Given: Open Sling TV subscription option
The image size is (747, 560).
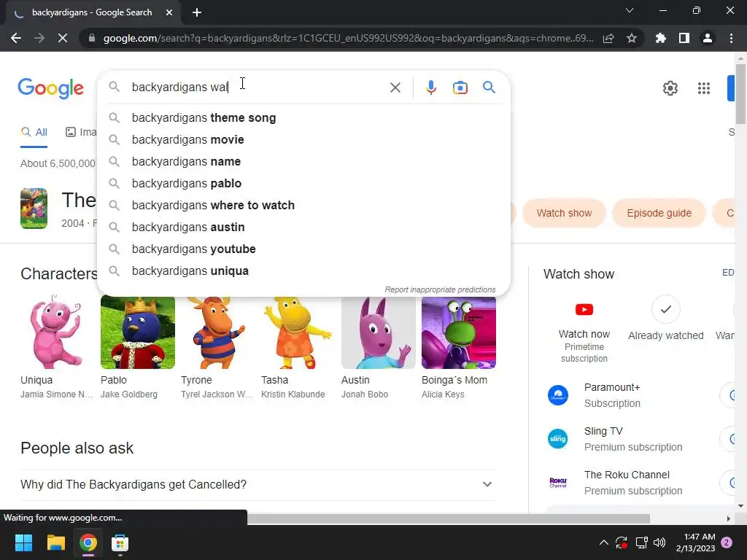Looking at the screenshot, I should coord(614,439).
